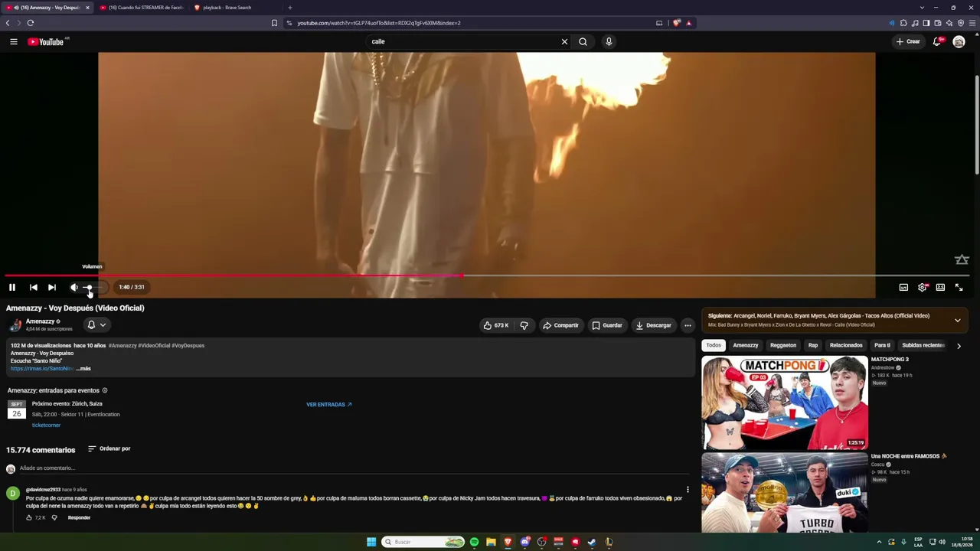Select the 'Amenazzy' filter chip
Image resolution: width=980 pixels, height=551 pixels.
point(746,345)
